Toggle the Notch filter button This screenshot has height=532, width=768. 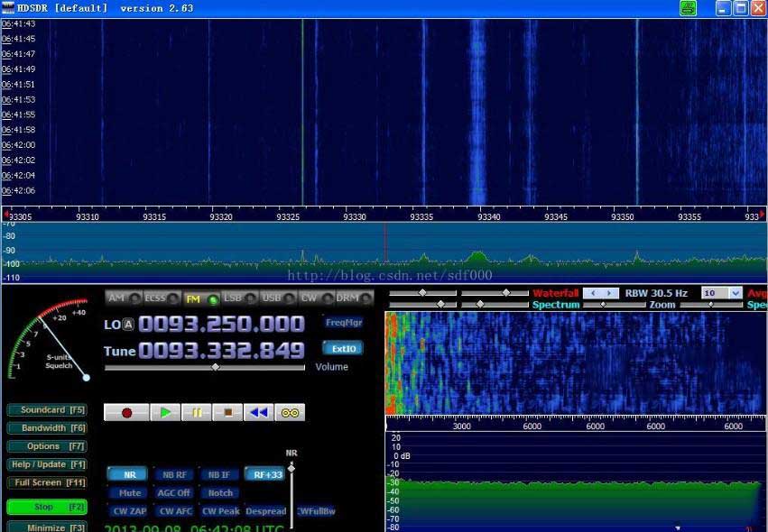tap(220, 493)
